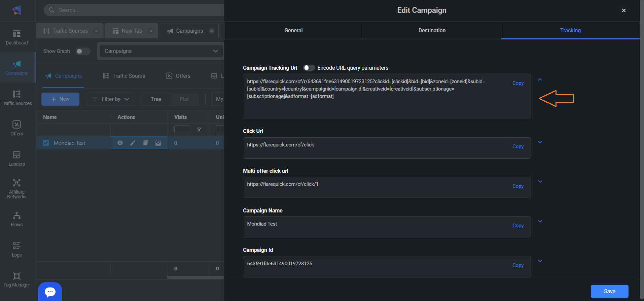
Task: Open Traffic Sources in the sidebar
Action: pos(16,98)
